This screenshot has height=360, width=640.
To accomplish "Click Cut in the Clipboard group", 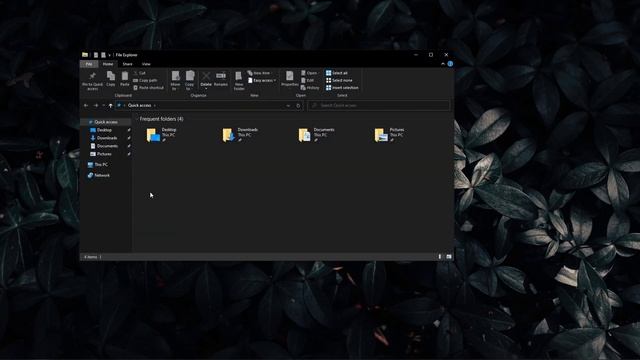I will pos(140,73).
